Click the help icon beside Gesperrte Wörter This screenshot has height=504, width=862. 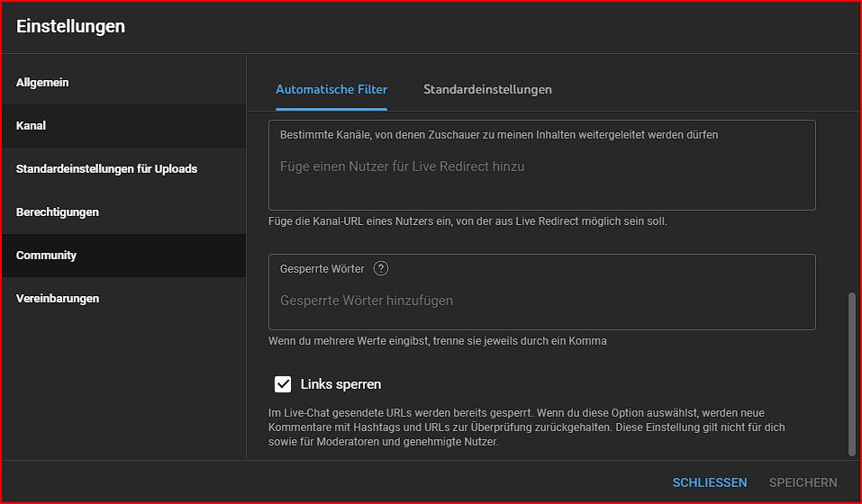point(381,268)
